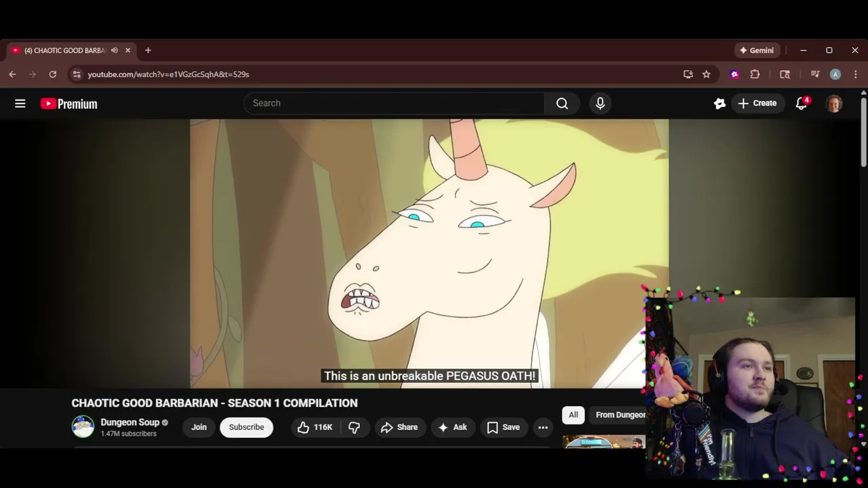Image resolution: width=868 pixels, height=488 pixels.
Task: Click the address bar URL
Action: (168, 75)
